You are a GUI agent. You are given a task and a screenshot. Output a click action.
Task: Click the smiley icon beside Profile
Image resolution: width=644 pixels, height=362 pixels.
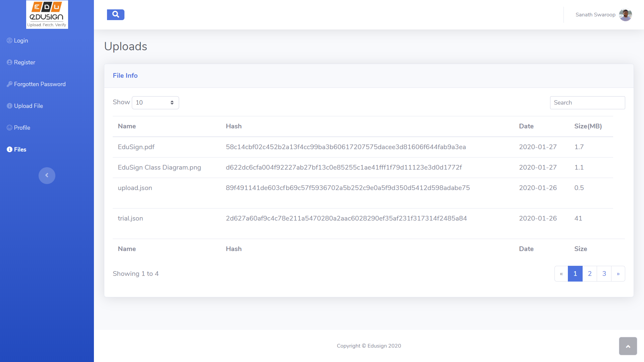(x=9, y=128)
